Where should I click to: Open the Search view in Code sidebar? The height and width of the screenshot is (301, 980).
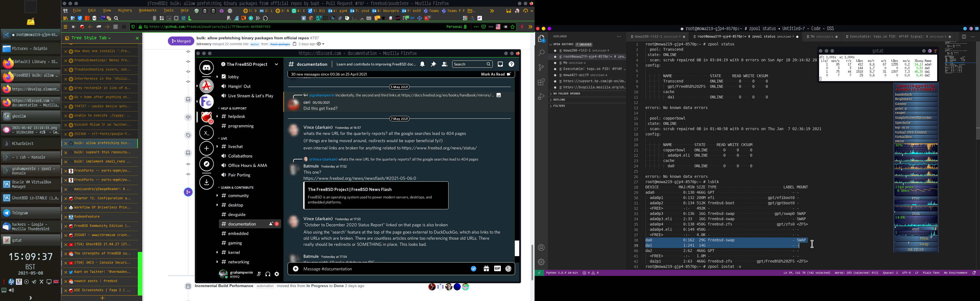coord(541,53)
